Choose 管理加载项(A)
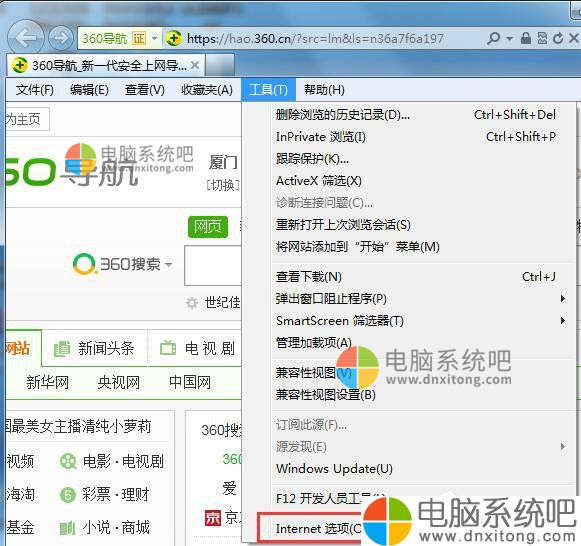This screenshot has height=546, width=581. point(415,343)
